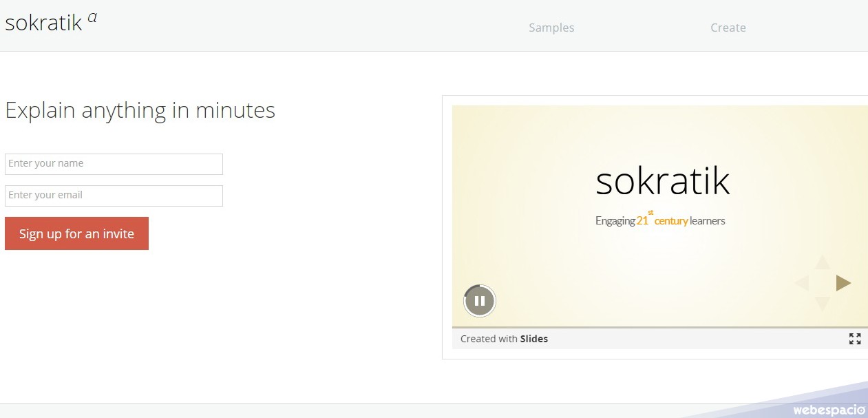Screen dimensions: 868x418
Task: Follow the Created with Slides link
Action: pyautogui.click(x=504, y=339)
